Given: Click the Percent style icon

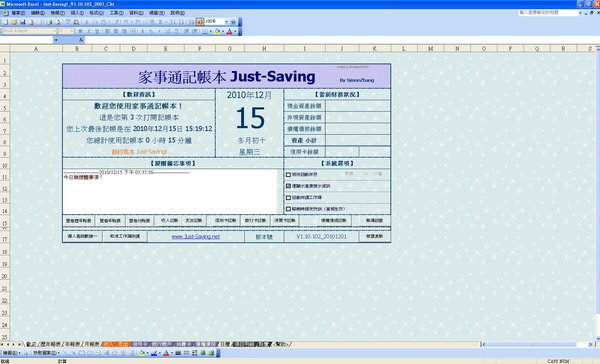Looking at the screenshot, I should 151,31.
